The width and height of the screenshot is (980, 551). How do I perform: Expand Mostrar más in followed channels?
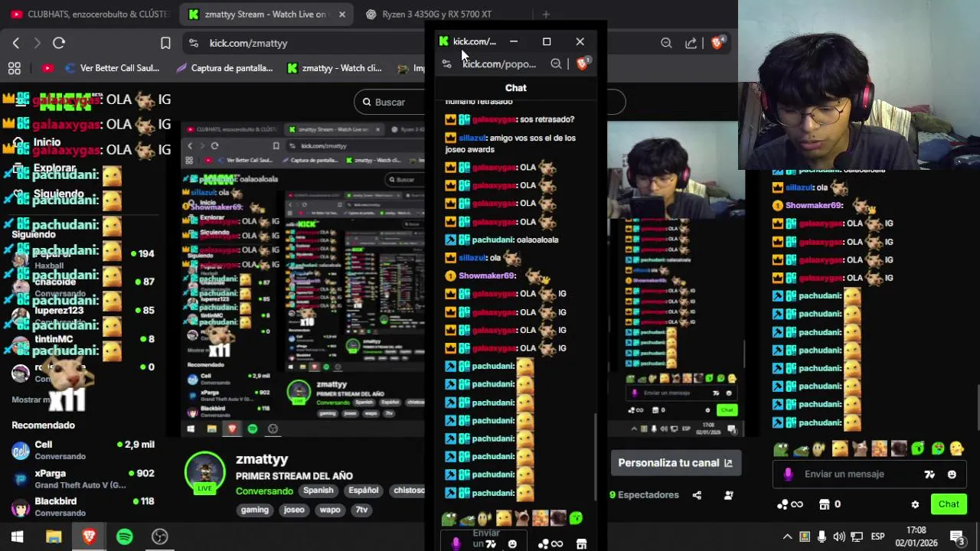[x=31, y=399]
